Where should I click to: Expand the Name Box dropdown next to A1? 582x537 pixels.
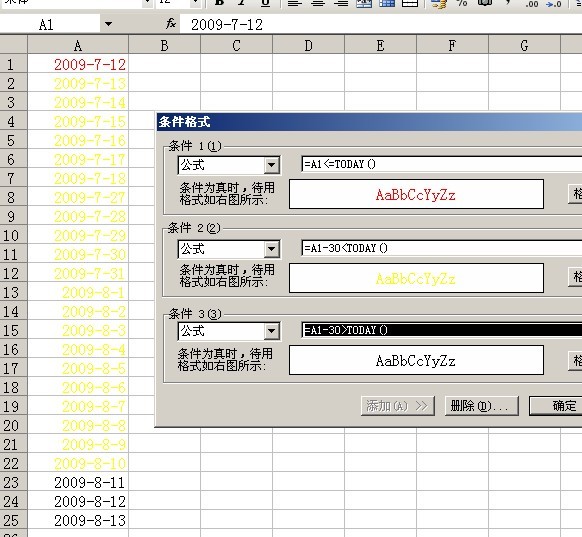point(108,24)
